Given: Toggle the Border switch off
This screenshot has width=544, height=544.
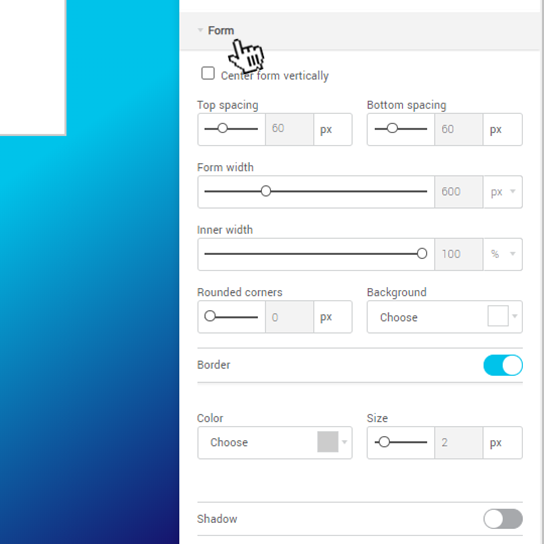Looking at the screenshot, I should [x=503, y=365].
